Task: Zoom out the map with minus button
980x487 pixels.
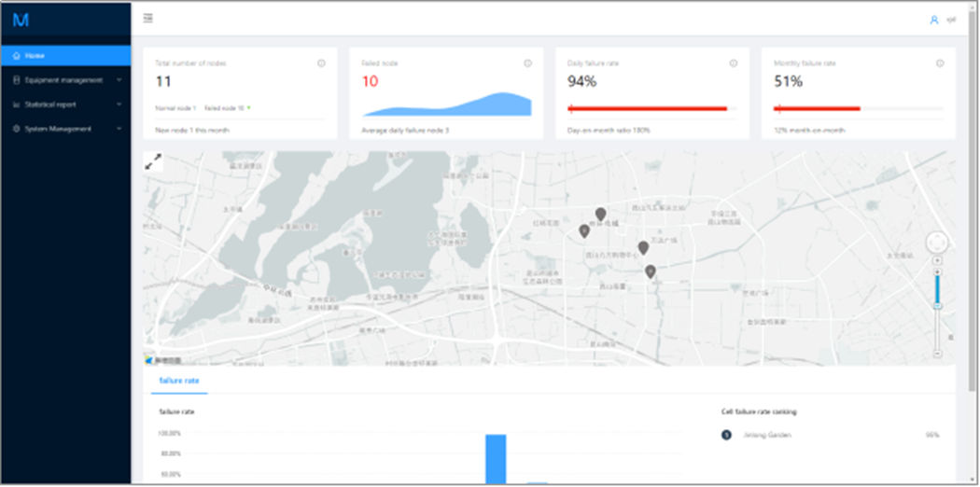Action: coord(937,354)
